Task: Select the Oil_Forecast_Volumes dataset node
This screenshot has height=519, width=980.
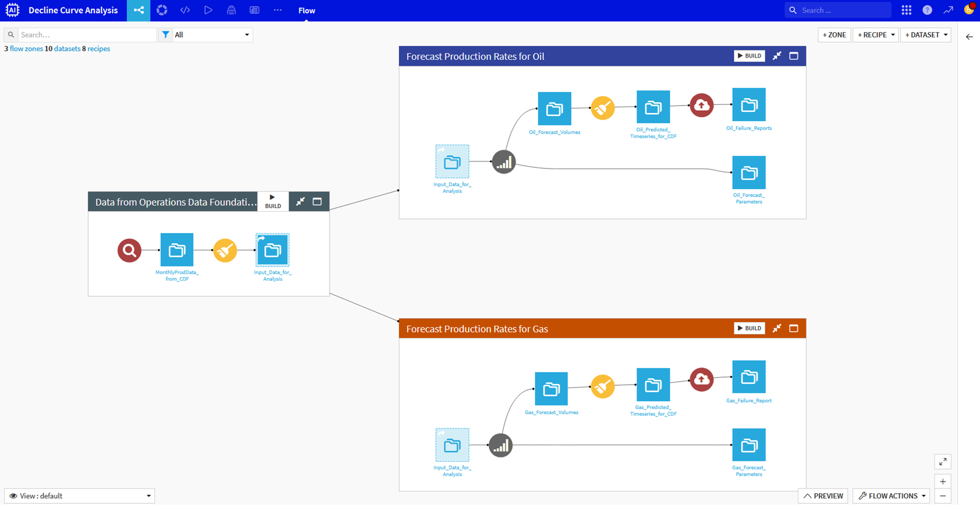Action: [554, 108]
